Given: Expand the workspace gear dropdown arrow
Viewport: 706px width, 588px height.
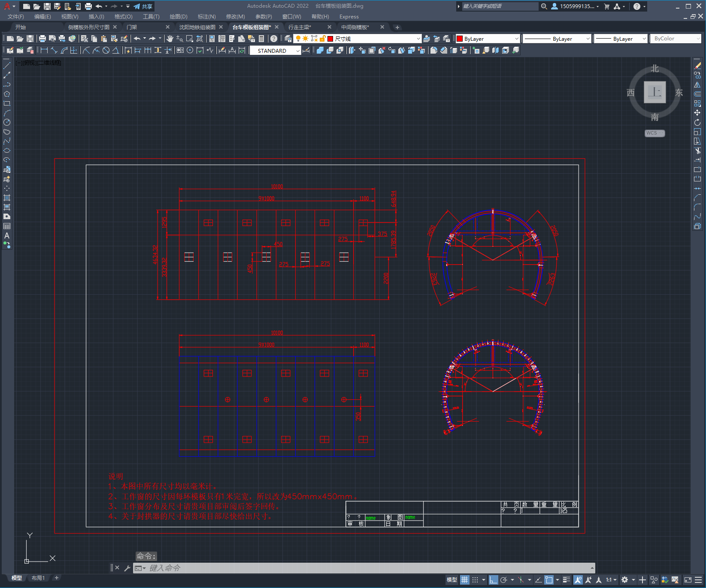Looking at the screenshot, I should 633,580.
